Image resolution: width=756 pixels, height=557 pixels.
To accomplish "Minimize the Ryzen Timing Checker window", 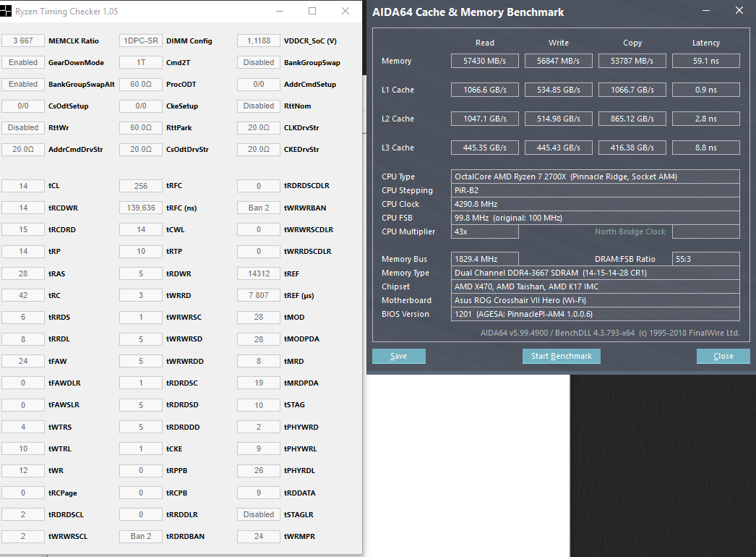I will [280, 11].
